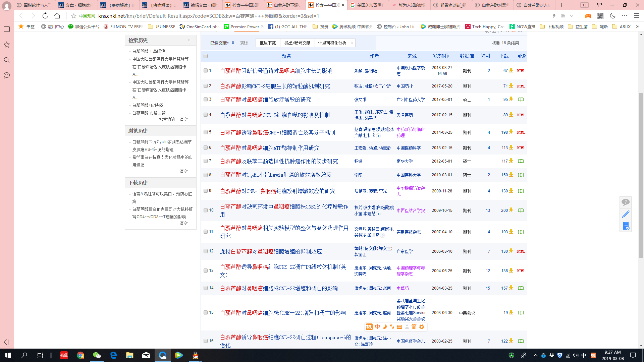Open HTML reading for article 2

point(521,86)
